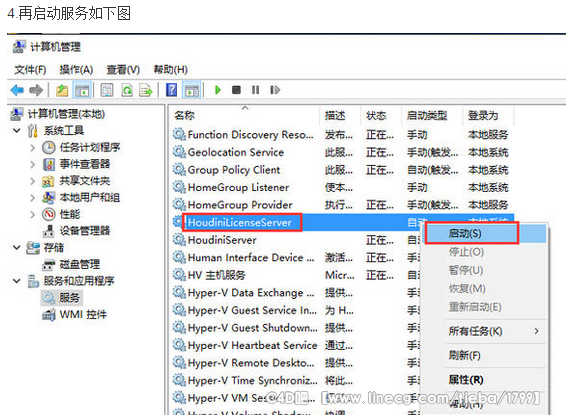This screenshot has height=415, width=566.
Task: Open the 查看(V) menu
Action: [x=123, y=69]
